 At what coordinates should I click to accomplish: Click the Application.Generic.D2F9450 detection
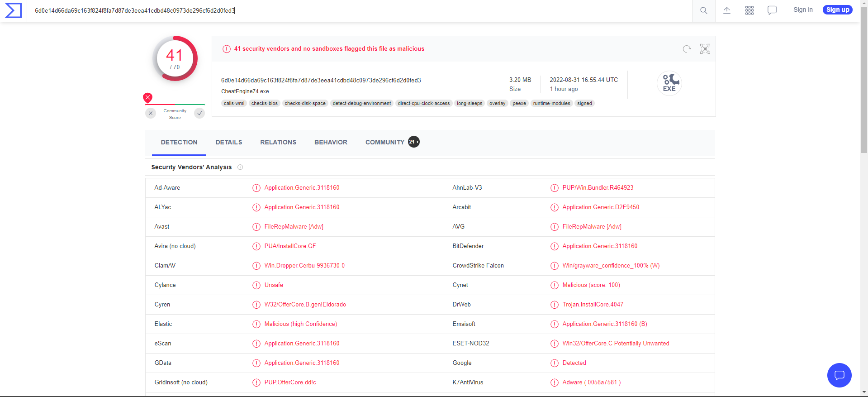pyautogui.click(x=601, y=207)
